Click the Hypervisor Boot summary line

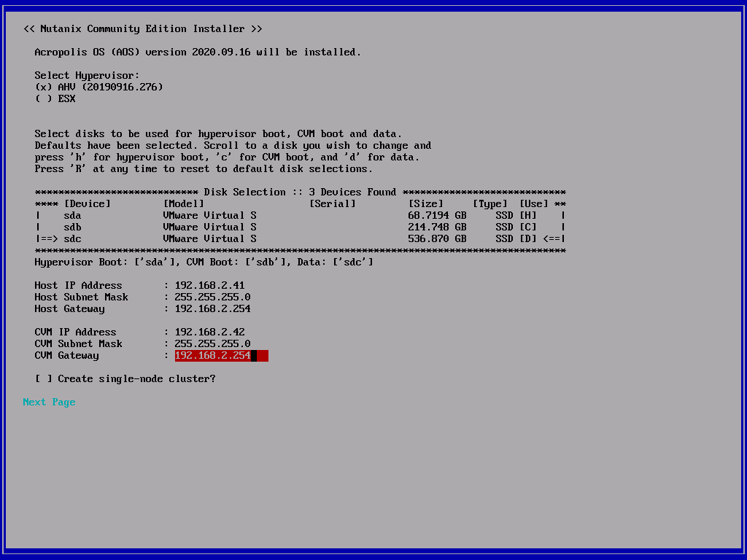[x=204, y=262]
